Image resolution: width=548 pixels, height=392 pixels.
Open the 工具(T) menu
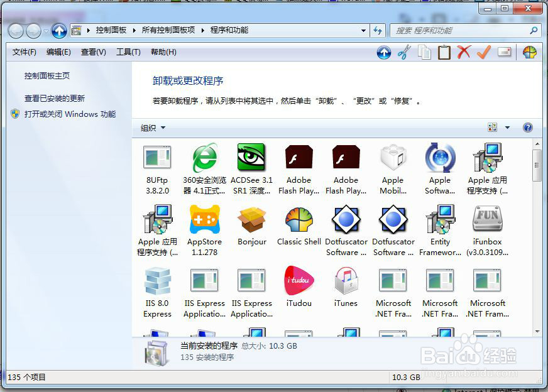click(x=128, y=52)
